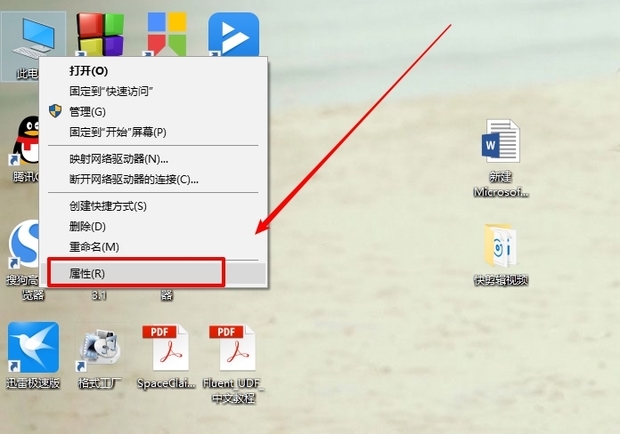Click the 迅雷极速版 icon label
The width and height of the screenshot is (620, 434).
[33, 383]
